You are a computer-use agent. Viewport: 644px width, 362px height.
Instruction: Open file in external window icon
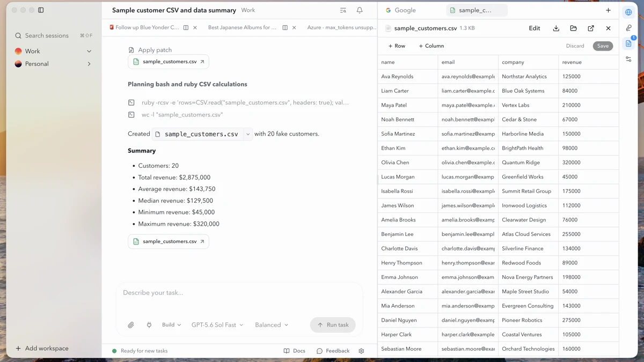[591, 28]
